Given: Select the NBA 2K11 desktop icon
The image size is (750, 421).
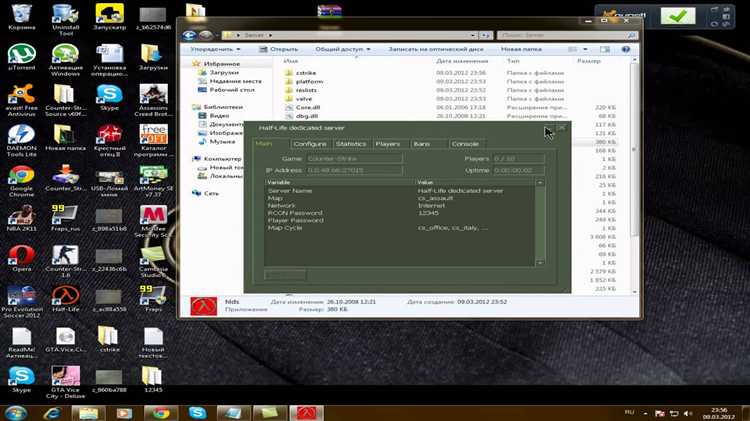Looking at the screenshot, I should pos(22,218).
